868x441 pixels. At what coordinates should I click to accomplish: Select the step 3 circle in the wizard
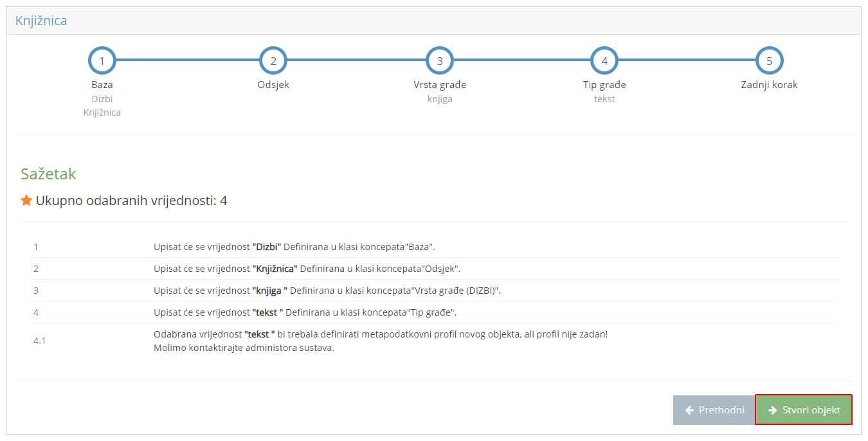(440, 61)
